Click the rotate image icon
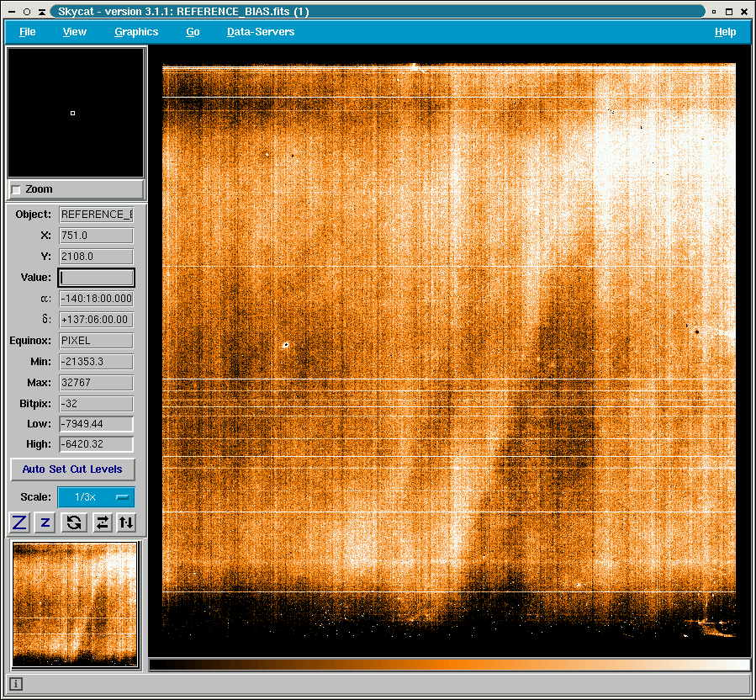This screenshot has width=756, height=700. click(74, 522)
